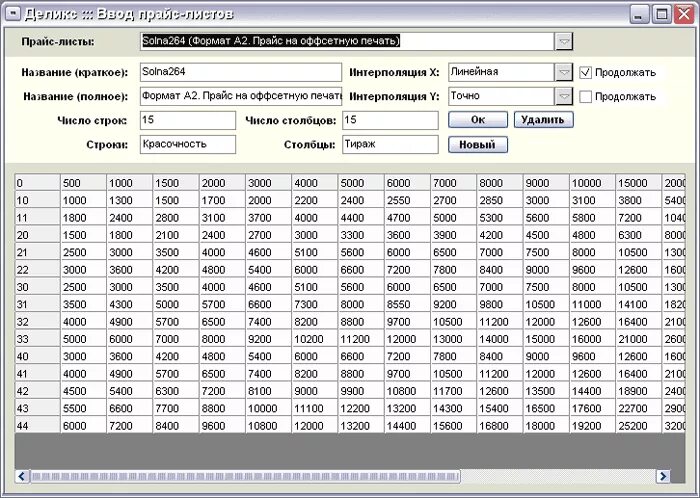Close the Деликс window

(x=684, y=14)
